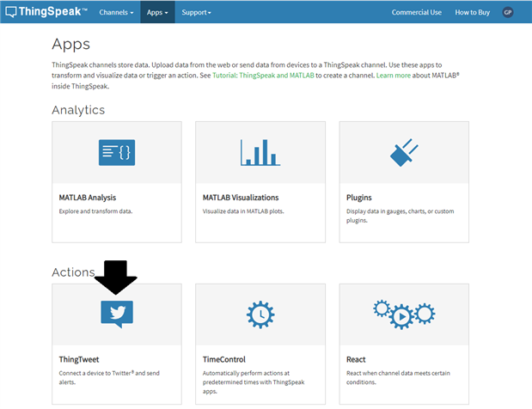532x409 pixels.
Task: Click the React gears icon
Action: click(x=403, y=314)
